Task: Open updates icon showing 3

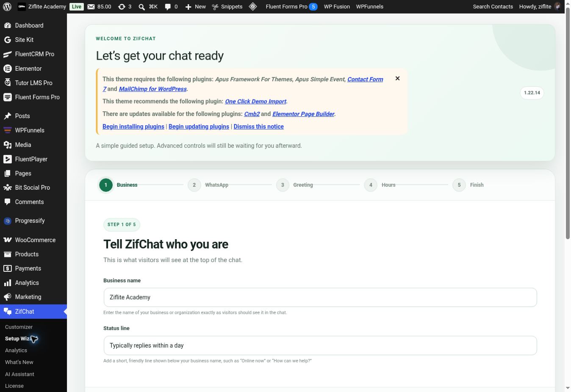Action: pyautogui.click(x=125, y=6)
